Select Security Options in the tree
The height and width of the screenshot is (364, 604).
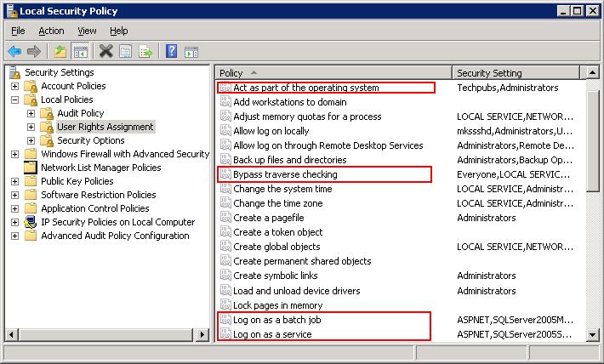[x=90, y=140]
